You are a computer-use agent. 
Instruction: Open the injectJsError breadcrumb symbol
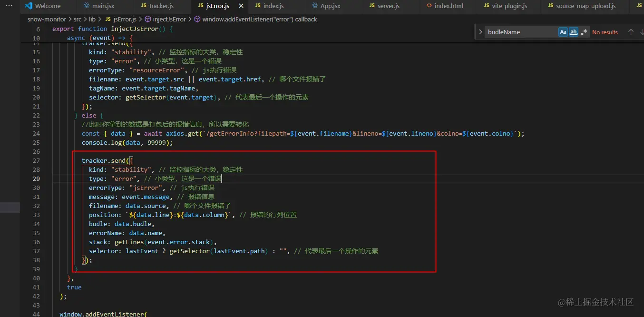tap(165, 20)
